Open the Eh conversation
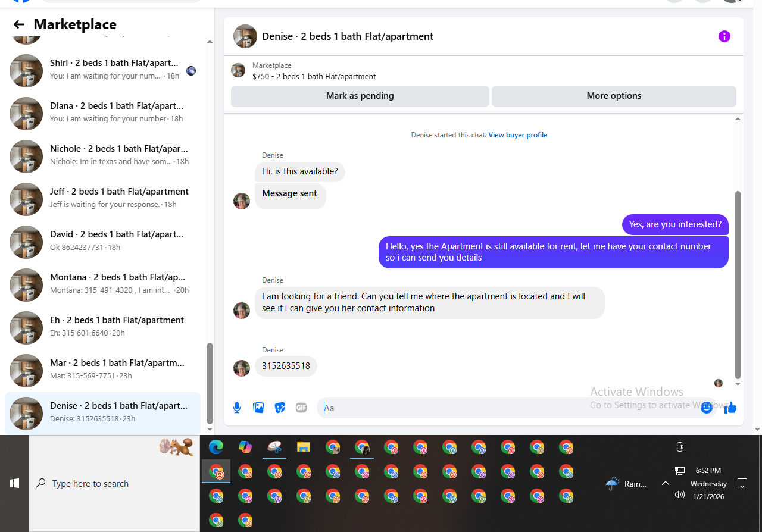 click(102, 327)
